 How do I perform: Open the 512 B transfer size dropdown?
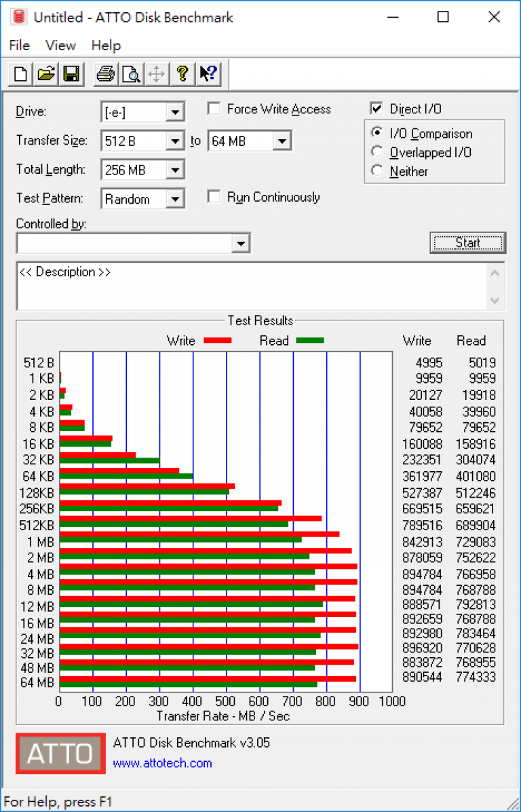[x=176, y=141]
